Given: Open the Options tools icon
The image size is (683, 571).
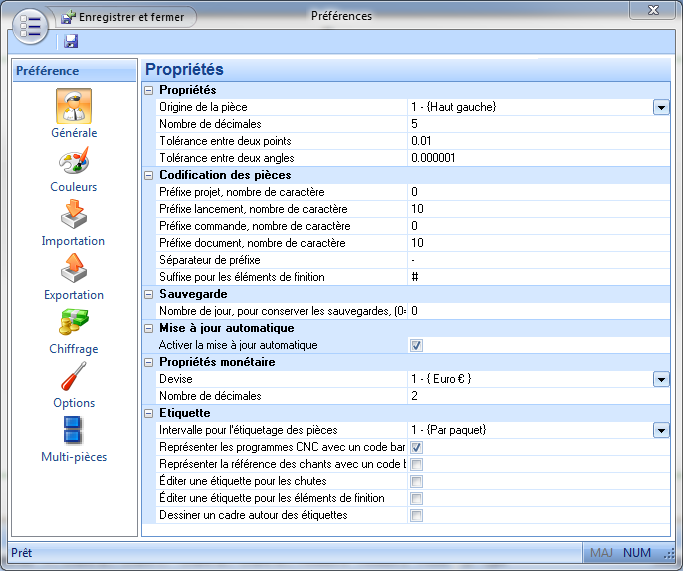Looking at the screenshot, I should (74, 377).
